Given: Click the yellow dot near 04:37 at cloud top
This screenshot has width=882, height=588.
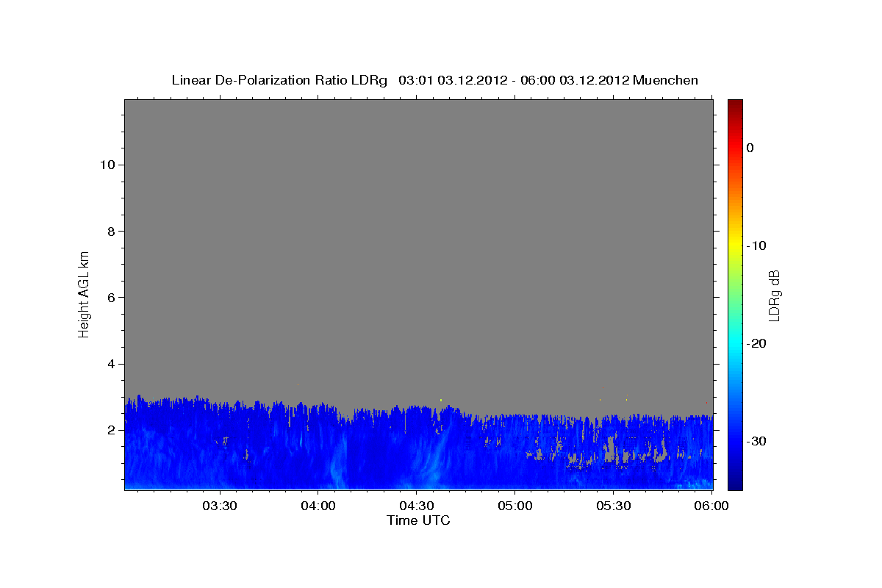Looking at the screenshot, I should 441,400.
